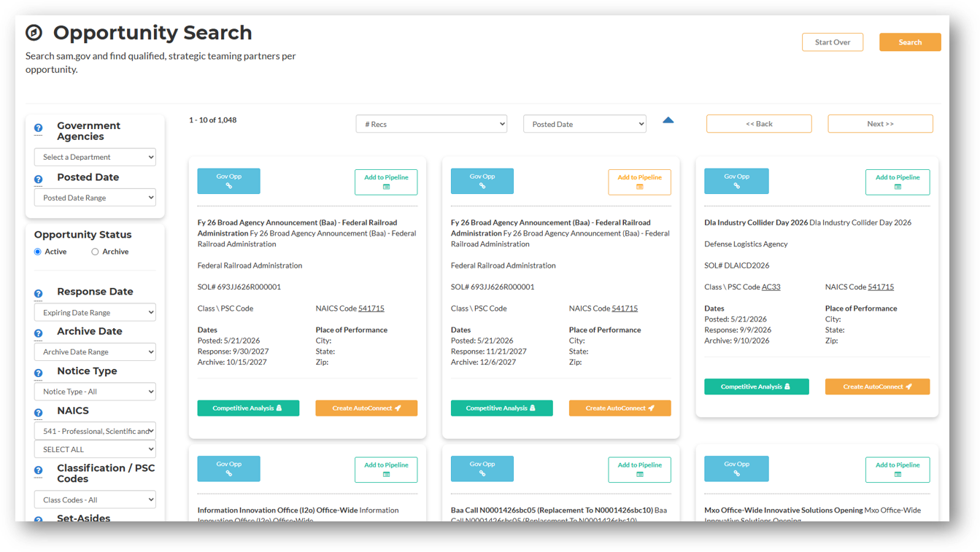
Task: Open the # Recs dropdown
Action: pyautogui.click(x=431, y=124)
